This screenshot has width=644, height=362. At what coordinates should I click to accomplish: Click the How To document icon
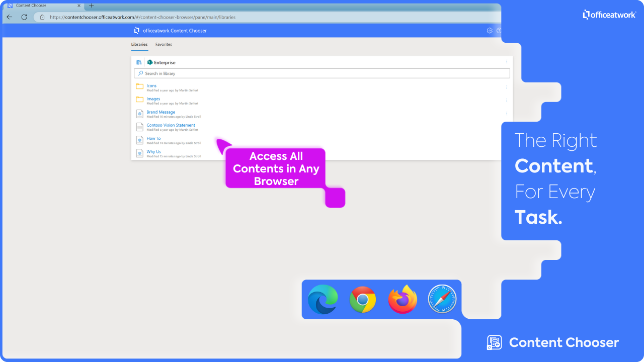tap(140, 140)
